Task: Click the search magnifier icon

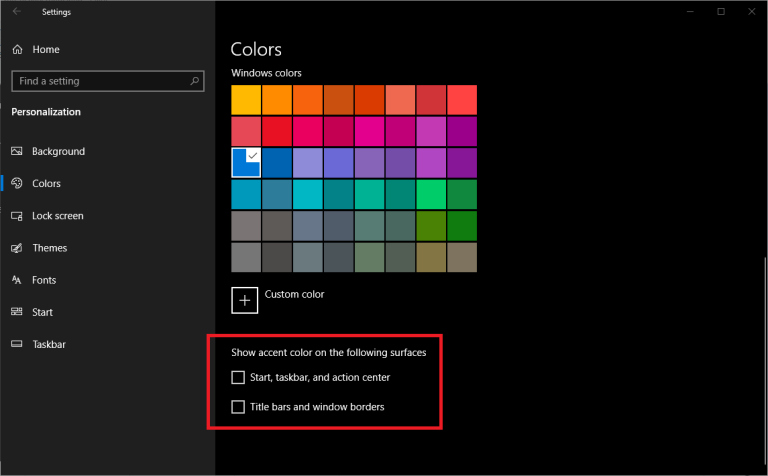Action: coord(194,81)
